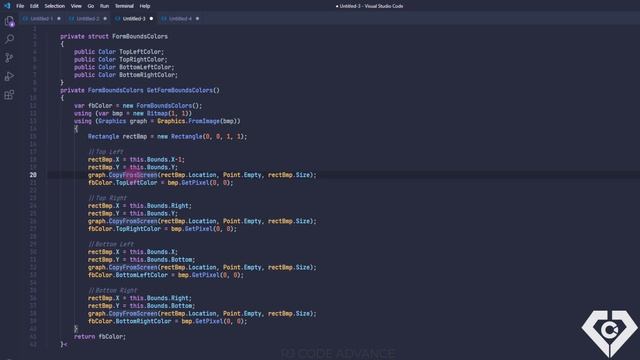The image size is (640, 360).
Task: Click unsaved dot on Untitled-1 tab
Action: [59, 19]
